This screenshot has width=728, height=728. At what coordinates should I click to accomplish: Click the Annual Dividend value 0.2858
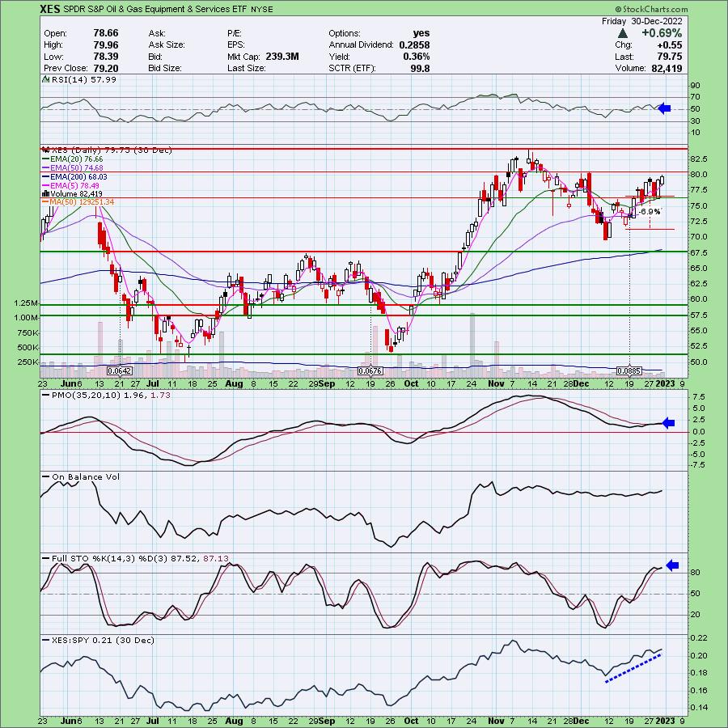(414, 45)
